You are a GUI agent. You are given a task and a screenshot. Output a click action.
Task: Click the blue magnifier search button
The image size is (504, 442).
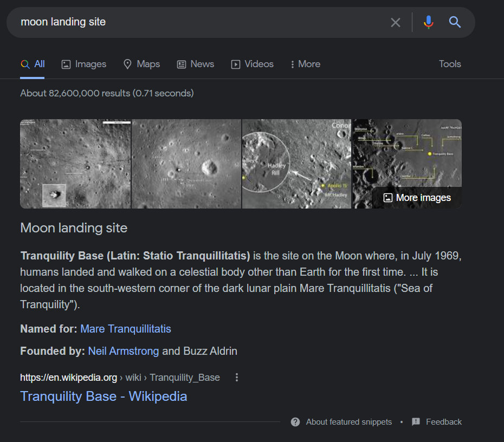pos(455,22)
